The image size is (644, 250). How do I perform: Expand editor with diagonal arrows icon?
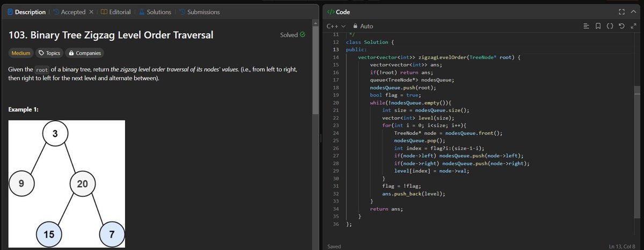[633, 26]
